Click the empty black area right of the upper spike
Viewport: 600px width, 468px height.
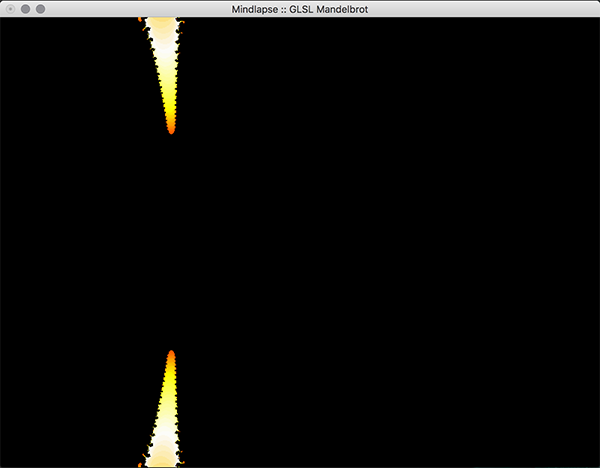click(400, 80)
